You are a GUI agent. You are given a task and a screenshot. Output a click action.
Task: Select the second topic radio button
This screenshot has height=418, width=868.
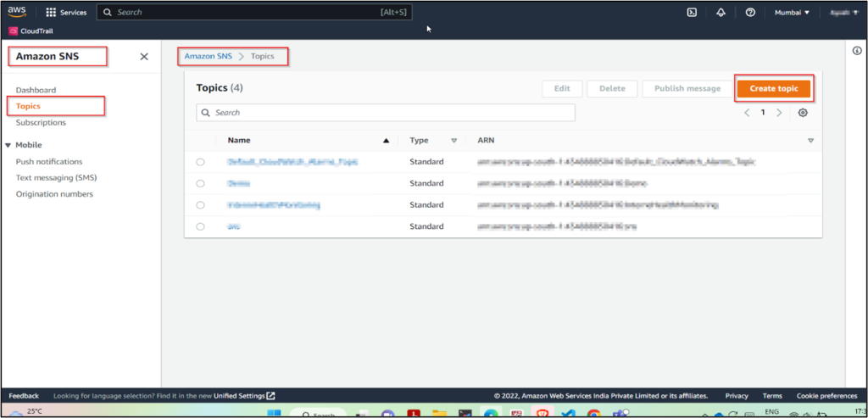(x=200, y=183)
